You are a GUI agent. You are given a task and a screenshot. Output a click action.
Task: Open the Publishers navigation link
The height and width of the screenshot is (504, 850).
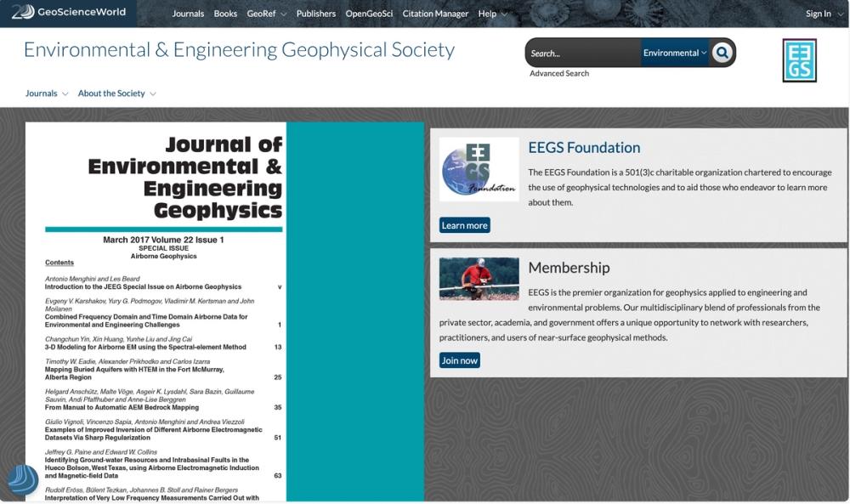(316, 14)
